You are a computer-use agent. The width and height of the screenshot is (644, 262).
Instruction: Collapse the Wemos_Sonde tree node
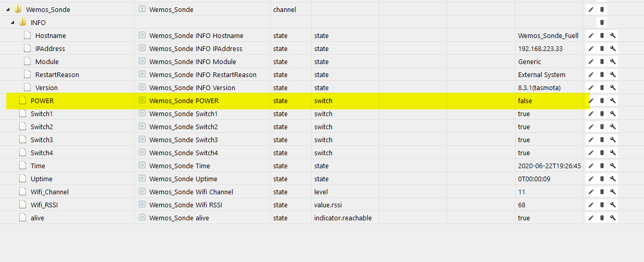pos(8,9)
